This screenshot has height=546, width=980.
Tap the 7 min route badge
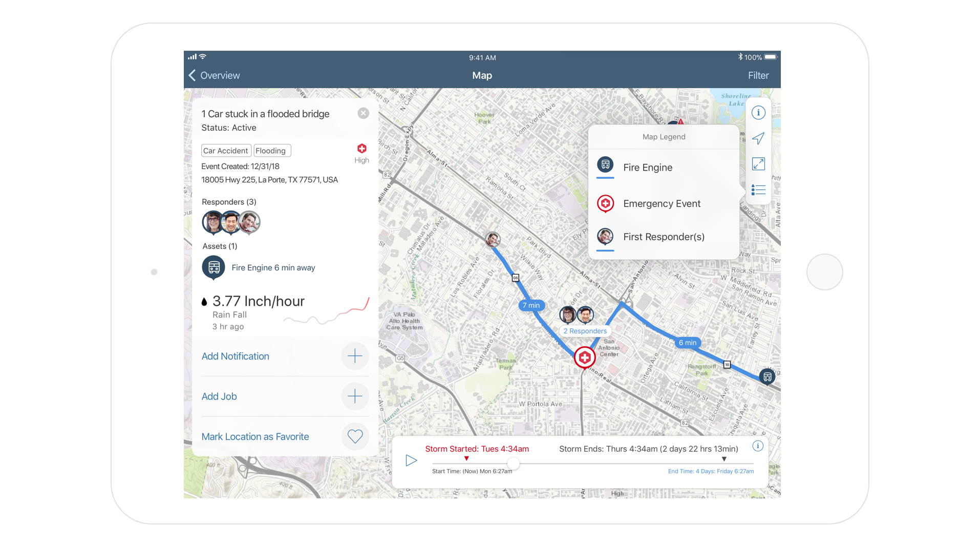pyautogui.click(x=531, y=305)
